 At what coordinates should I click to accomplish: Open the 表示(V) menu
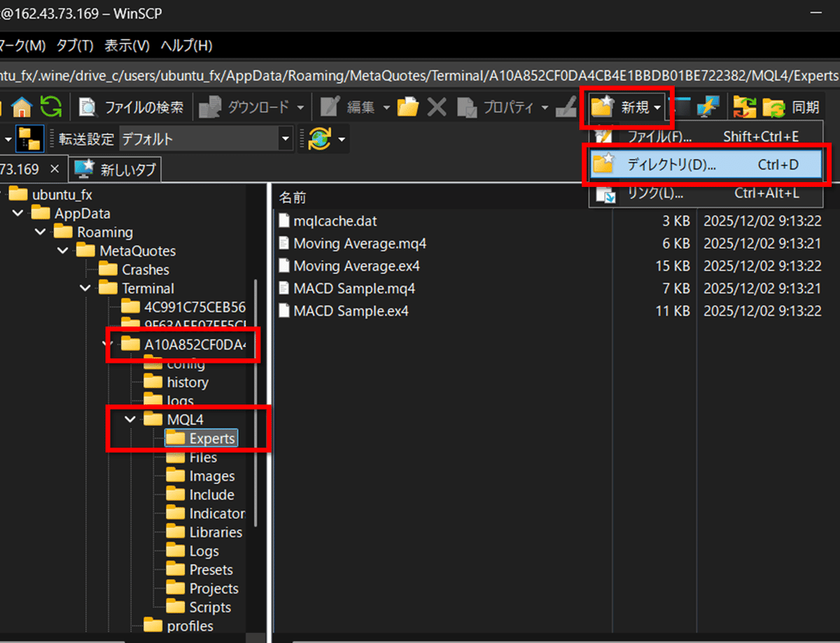[x=126, y=44]
